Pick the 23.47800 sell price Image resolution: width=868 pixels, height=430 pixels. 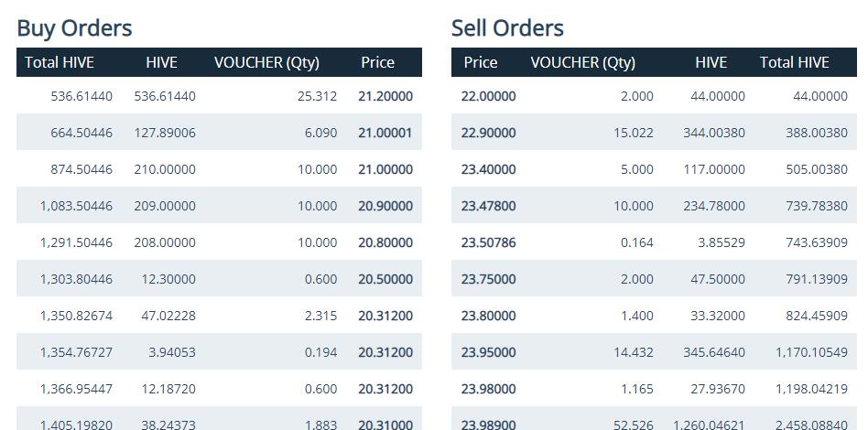pos(489,206)
